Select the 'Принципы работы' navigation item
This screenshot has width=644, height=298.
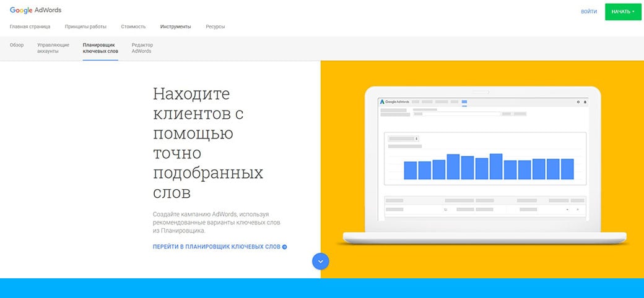click(85, 27)
